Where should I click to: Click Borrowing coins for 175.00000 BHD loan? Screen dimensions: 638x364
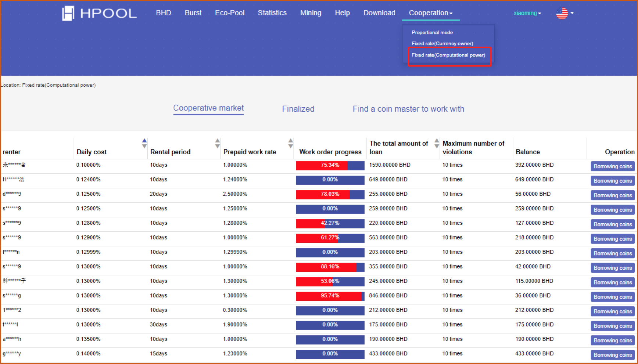(x=613, y=326)
